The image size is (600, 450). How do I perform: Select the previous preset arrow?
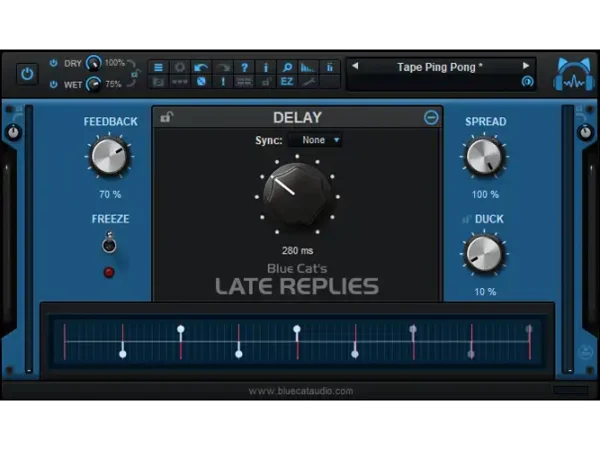coord(355,66)
